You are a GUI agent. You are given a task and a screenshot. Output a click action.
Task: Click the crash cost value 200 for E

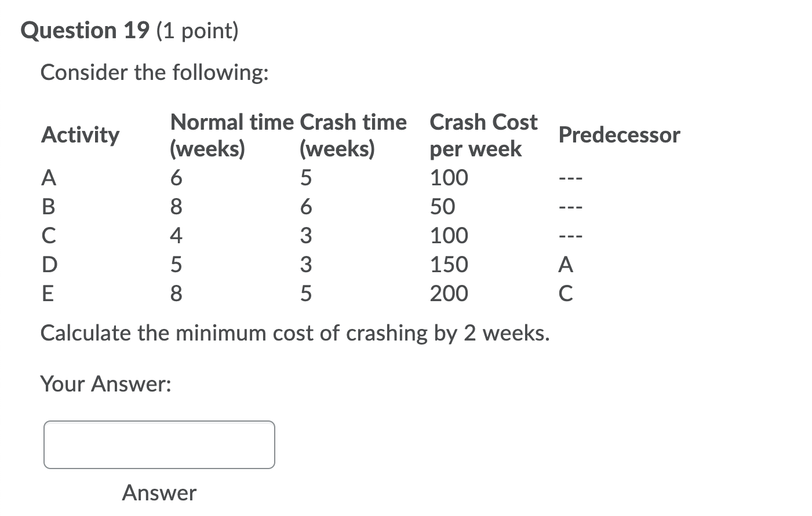[x=449, y=294]
